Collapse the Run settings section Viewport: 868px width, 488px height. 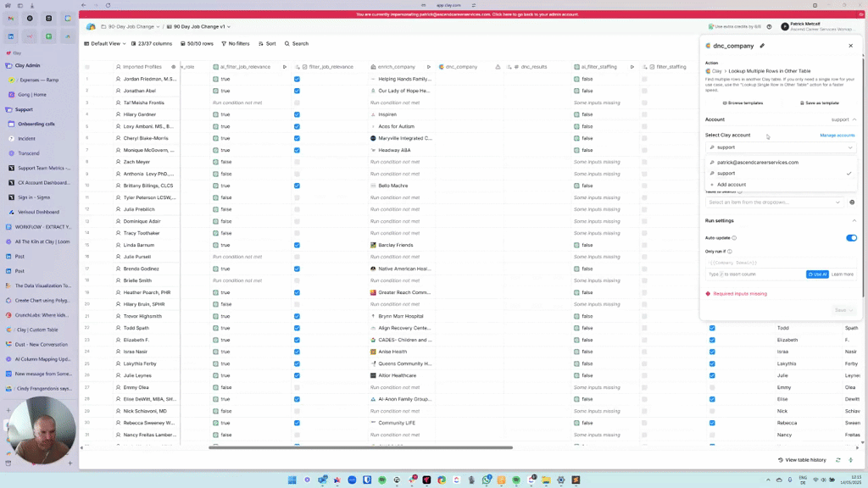pyautogui.click(x=854, y=221)
